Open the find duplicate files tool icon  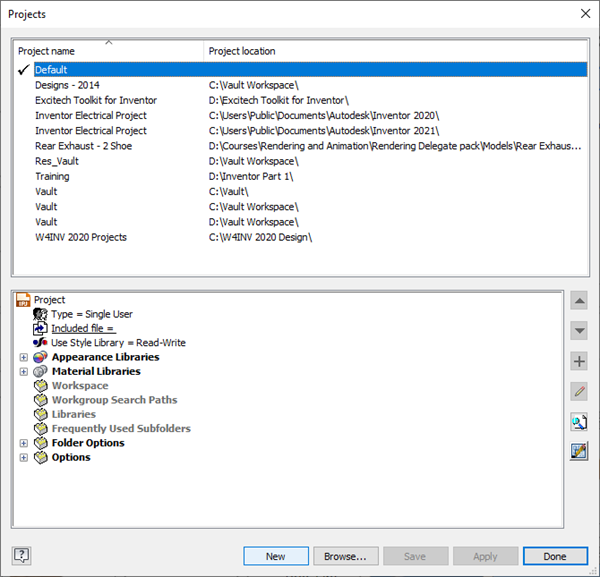coord(579,422)
